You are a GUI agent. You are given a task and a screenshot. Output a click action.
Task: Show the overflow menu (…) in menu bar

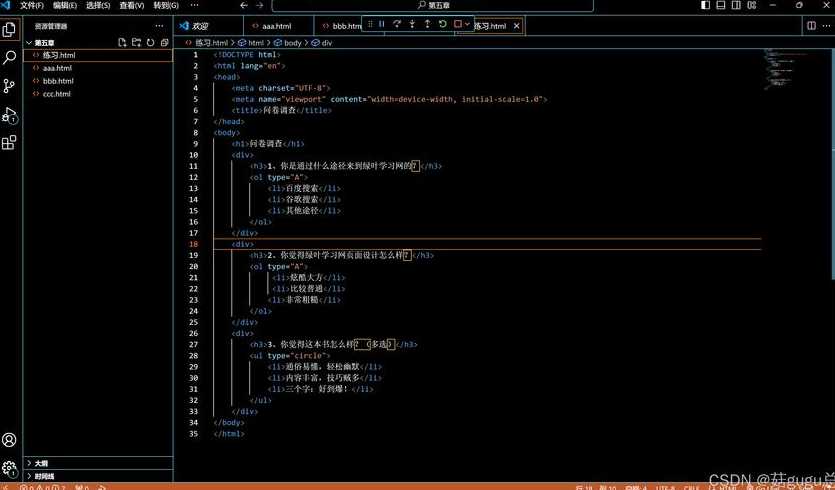pyautogui.click(x=194, y=5)
